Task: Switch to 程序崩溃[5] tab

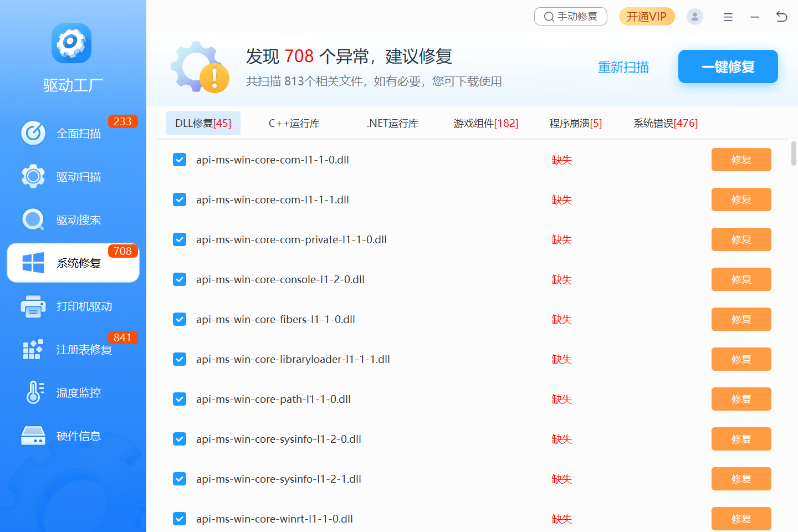Action: [576, 123]
